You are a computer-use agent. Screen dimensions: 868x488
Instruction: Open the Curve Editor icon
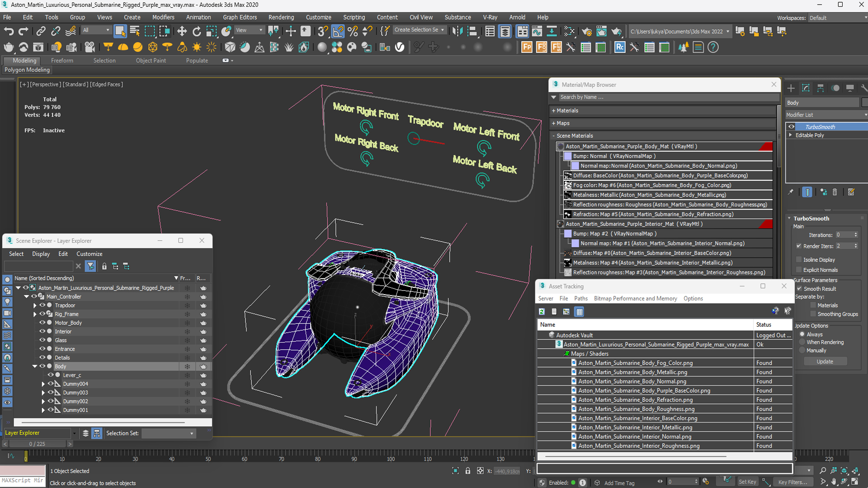pos(537,31)
